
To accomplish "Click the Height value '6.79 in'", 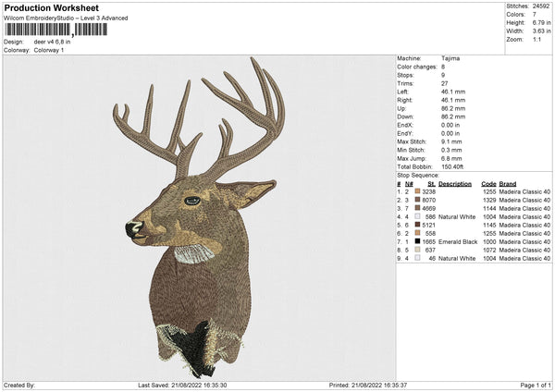I will pyautogui.click(x=541, y=22).
